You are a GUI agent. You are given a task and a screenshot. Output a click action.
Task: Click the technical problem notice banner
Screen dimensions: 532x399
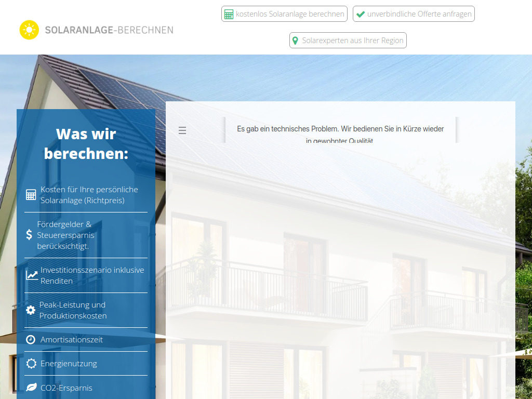click(340, 130)
